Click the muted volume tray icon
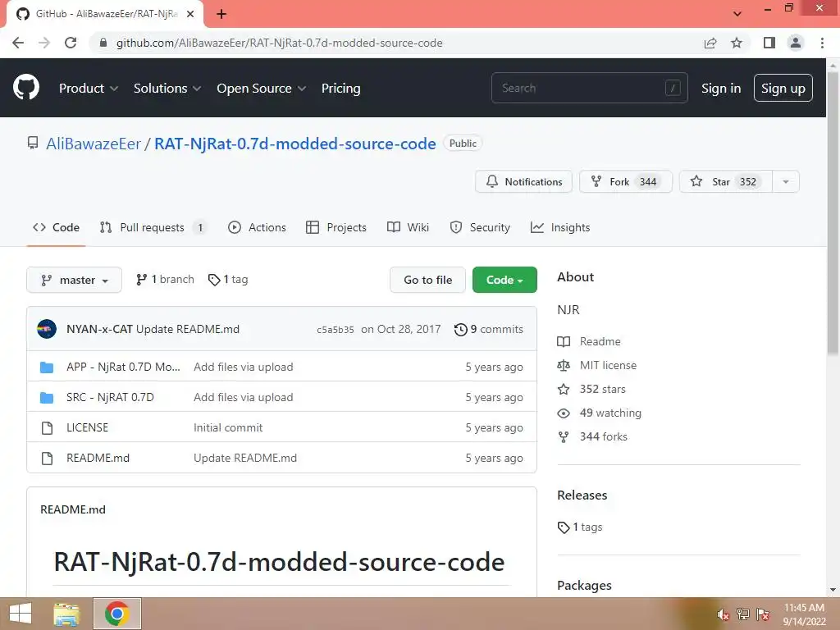 (x=724, y=614)
